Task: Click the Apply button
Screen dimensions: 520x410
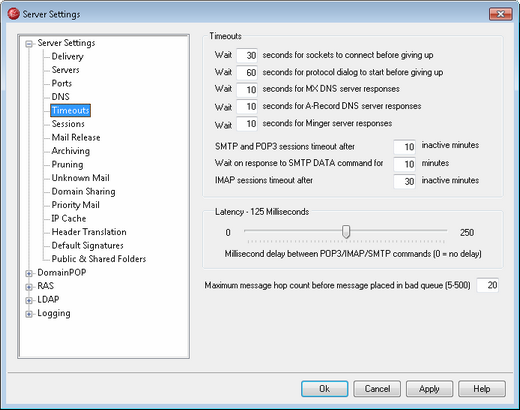Action: coord(429,389)
